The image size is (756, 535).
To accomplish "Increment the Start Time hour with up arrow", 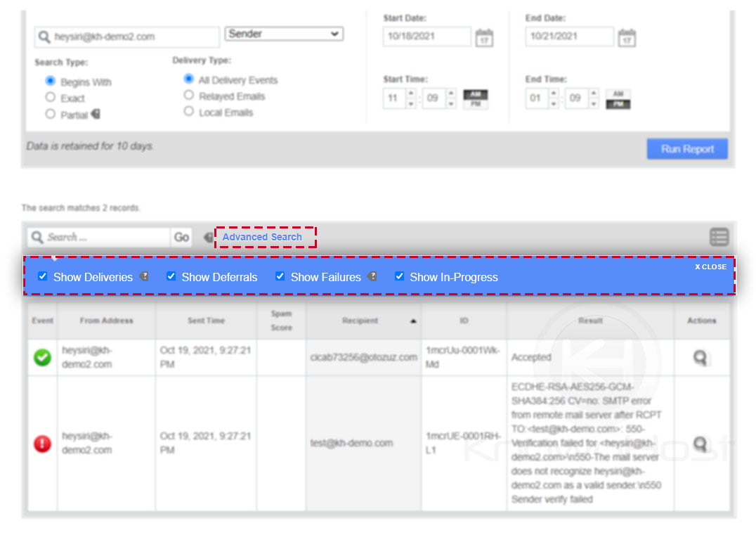I will [410, 92].
